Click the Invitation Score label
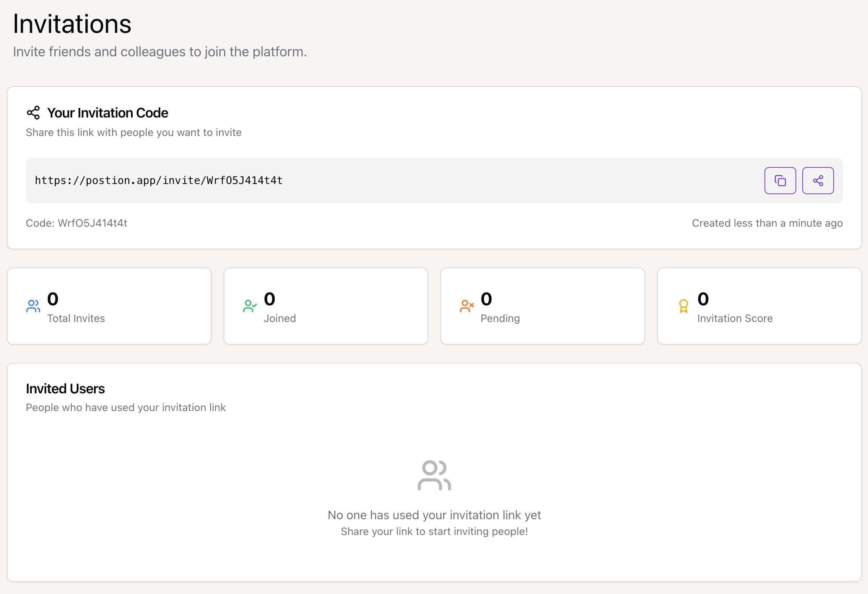Image resolution: width=868 pixels, height=594 pixels. tap(735, 318)
